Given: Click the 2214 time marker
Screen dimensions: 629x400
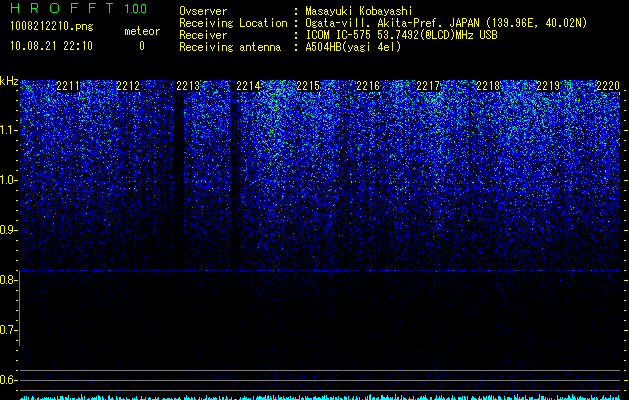Looking at the screenshot, I should click(248, 86).
